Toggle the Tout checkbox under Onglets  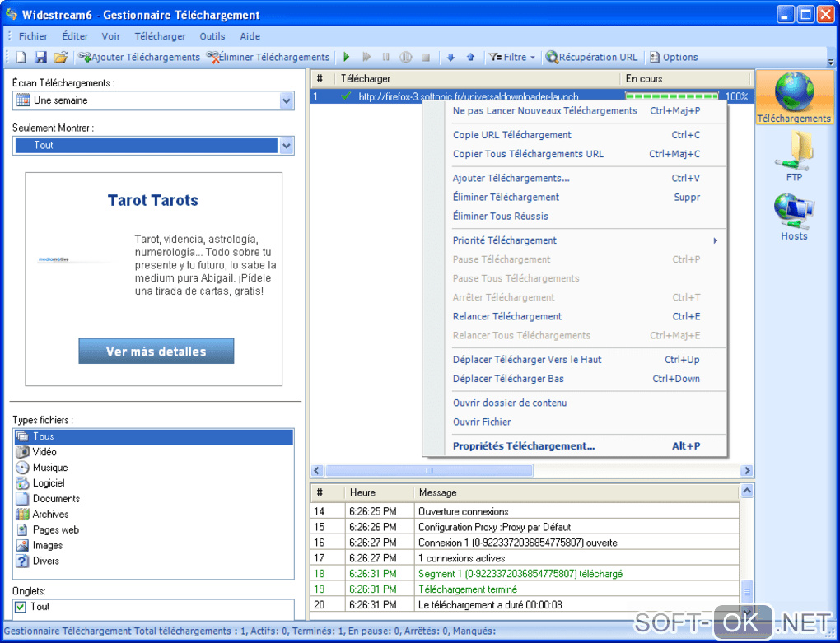[21, 607]
